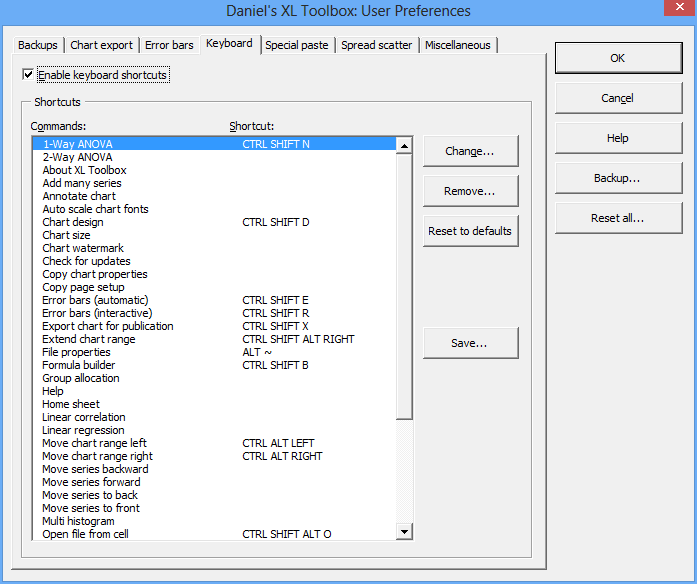Select the Help command in the list

pyautogui.click(x=214, y=391)
